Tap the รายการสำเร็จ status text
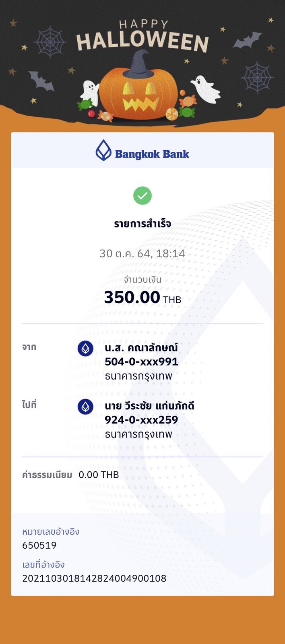The height and width of the screenshot is (644, 285). [x=142, y=224]
